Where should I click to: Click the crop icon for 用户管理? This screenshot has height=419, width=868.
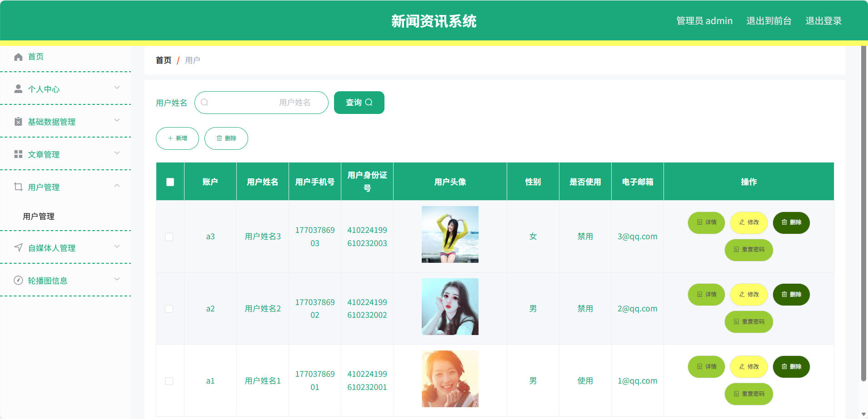[18, 187]
